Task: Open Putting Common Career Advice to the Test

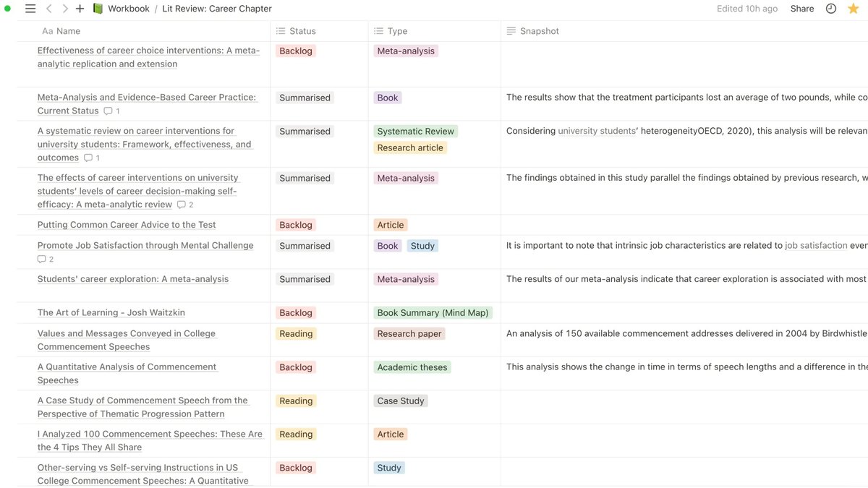Action: coord(127,225)
